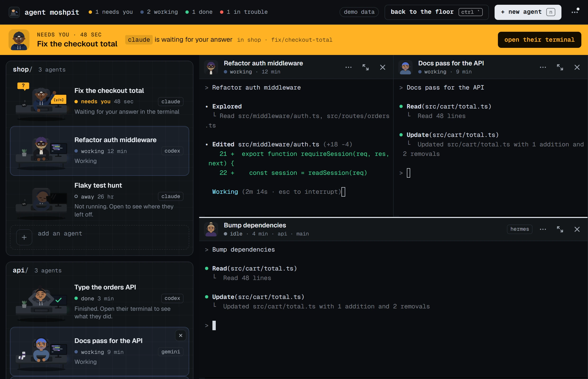Click the gemini tag on Docs pass card

tap(171, 352)
